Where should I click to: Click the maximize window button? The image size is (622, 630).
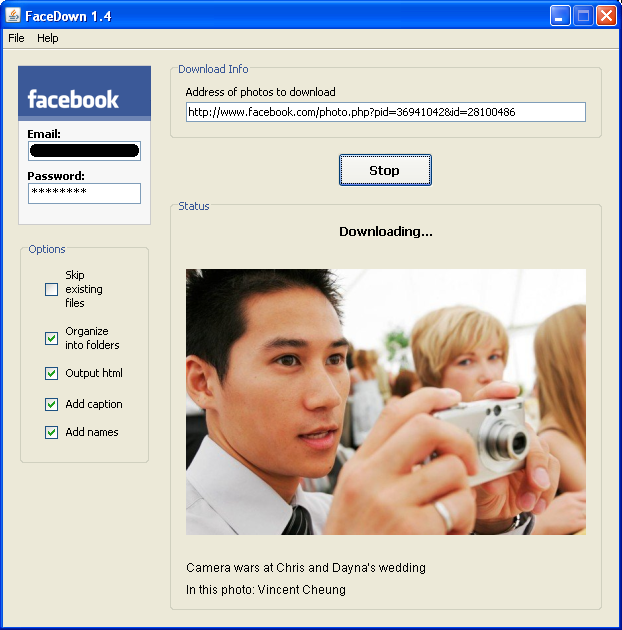(x=583, y=16)
